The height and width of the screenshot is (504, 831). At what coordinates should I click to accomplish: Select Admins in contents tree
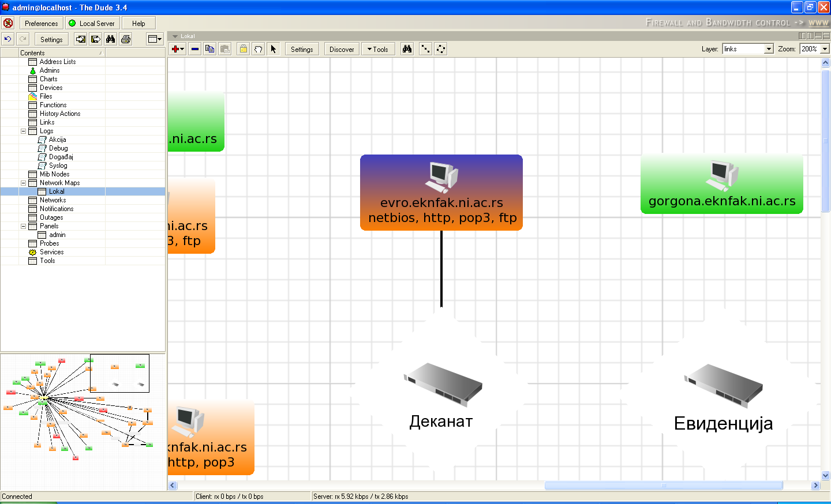pos(50,70)
